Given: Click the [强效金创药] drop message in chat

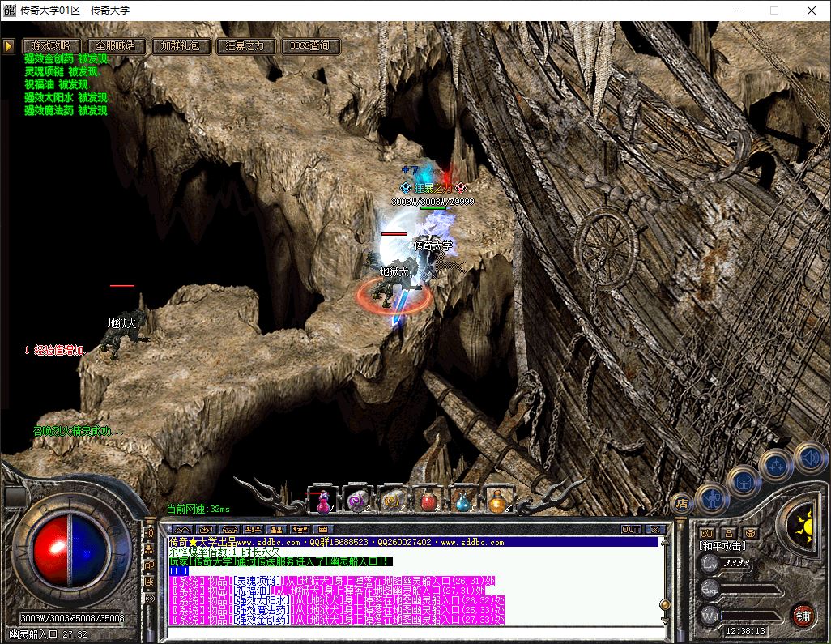Looking at the screenshot, I should coord(337,619).
